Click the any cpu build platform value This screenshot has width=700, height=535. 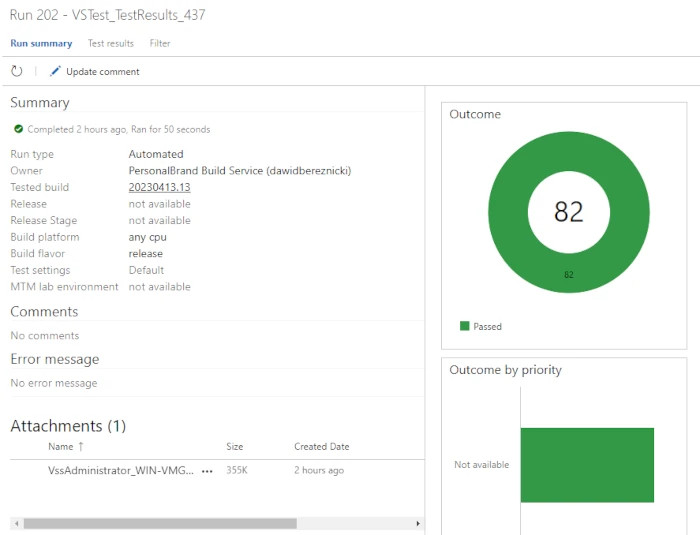pyautogui.click(x=147, y=237)
